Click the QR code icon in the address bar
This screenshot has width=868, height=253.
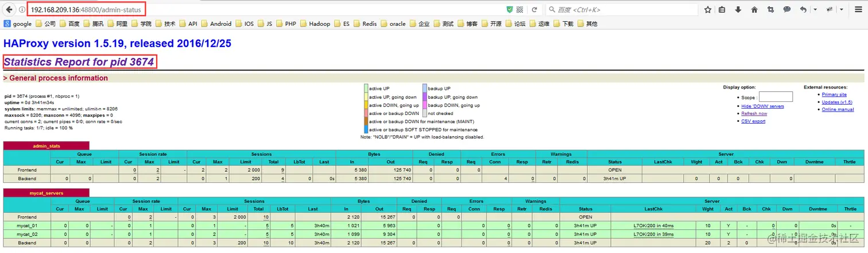(520, 10)
